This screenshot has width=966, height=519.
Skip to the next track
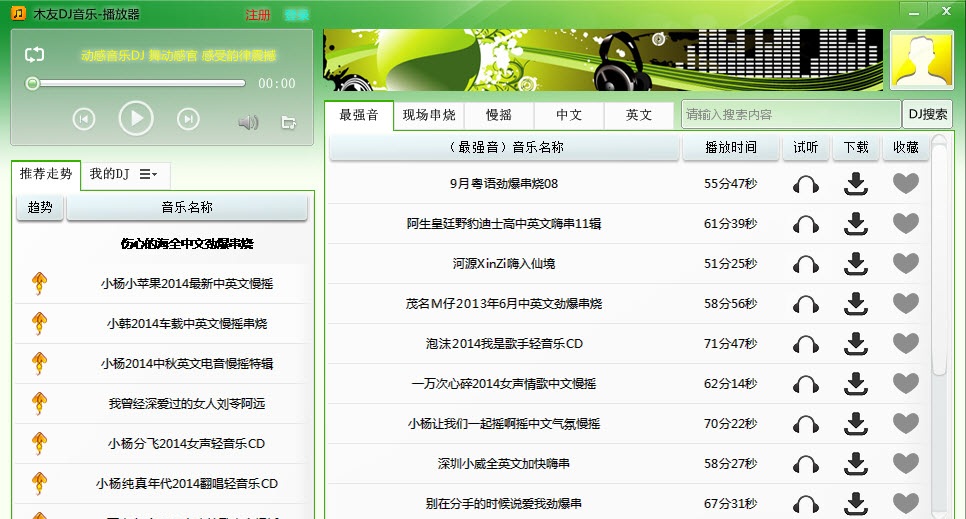[188, 119]
